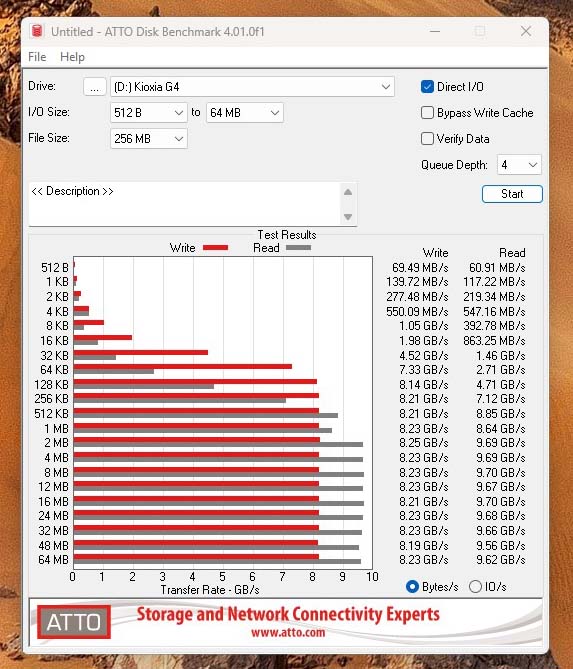Open the File menu

point(37,57)
